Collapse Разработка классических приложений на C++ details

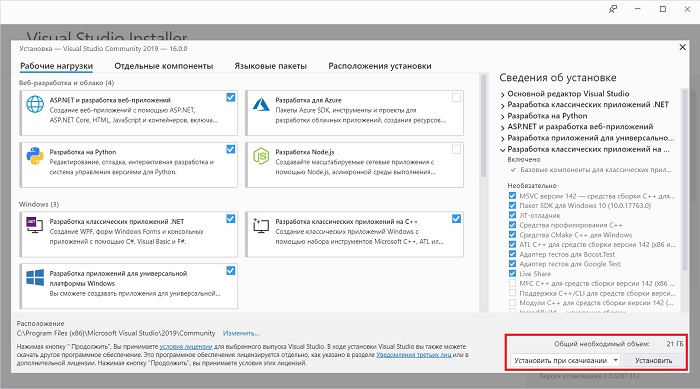pos(503,150)
